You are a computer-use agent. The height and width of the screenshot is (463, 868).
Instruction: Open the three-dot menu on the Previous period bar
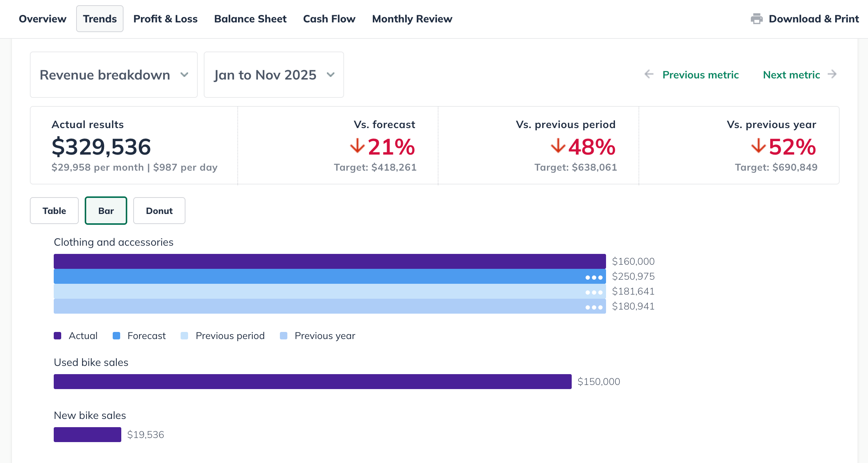pos(593,292)
